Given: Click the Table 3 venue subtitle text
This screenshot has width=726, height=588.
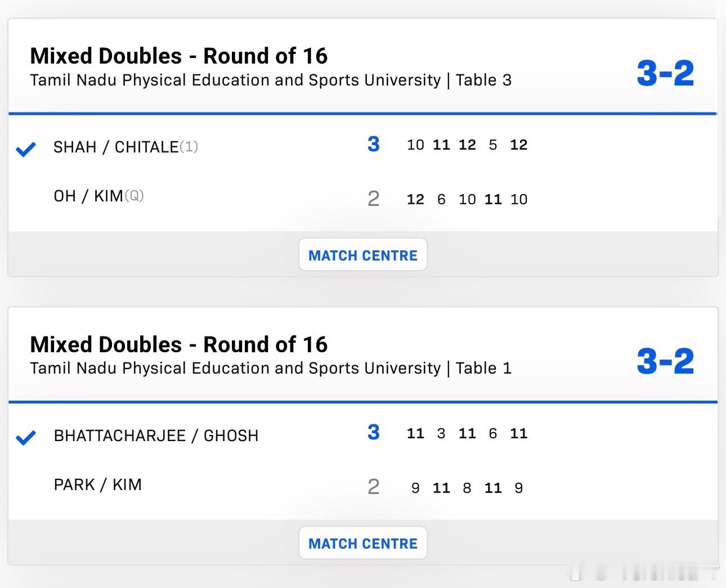Looking at the screenshot, I should coord(270,80).
